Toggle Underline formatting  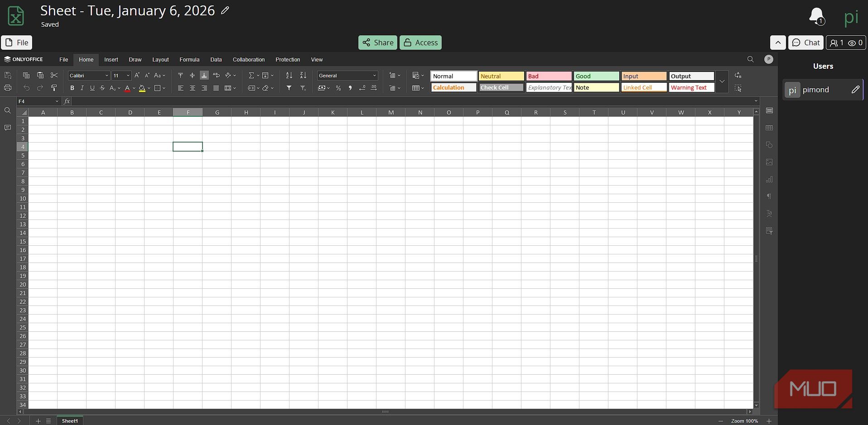click(x=92, y=88)
